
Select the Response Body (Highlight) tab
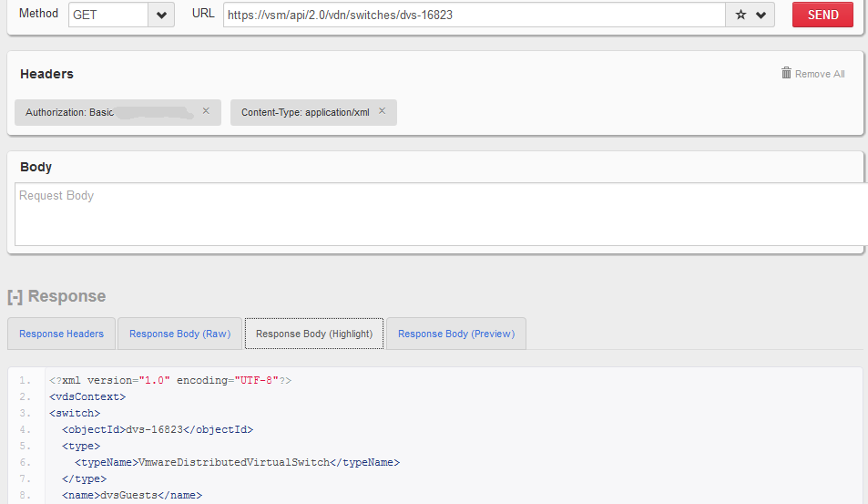pyautogui.click(x=314, y=334)
